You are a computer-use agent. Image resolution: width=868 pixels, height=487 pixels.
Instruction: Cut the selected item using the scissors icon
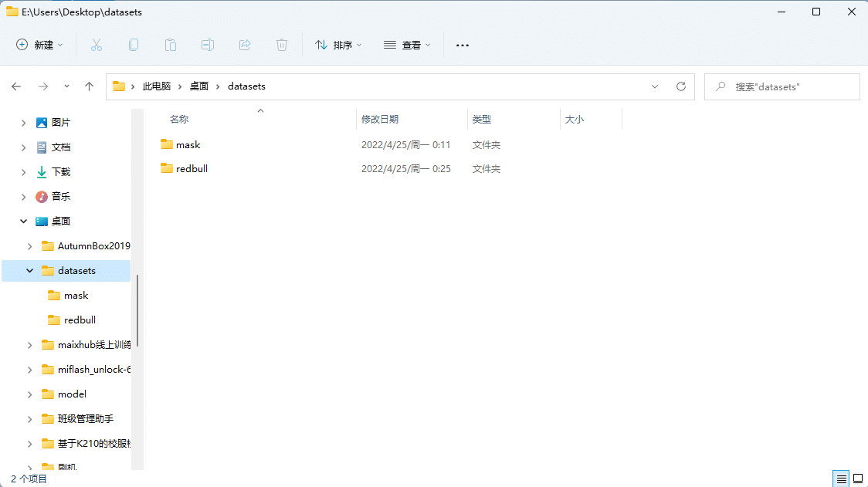pyautogui.click(x=96, y=45)
